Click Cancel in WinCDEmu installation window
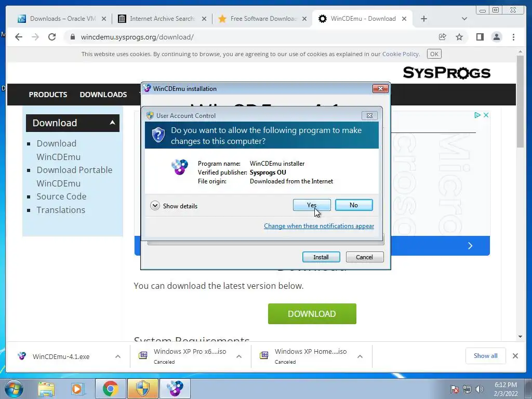 click(x=364, y=257)
